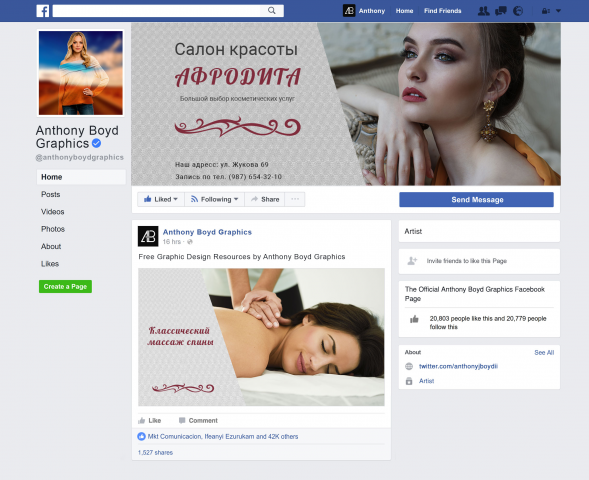Open the more options ellipsis button
589x480 pixels.
(x=295, y=199)
